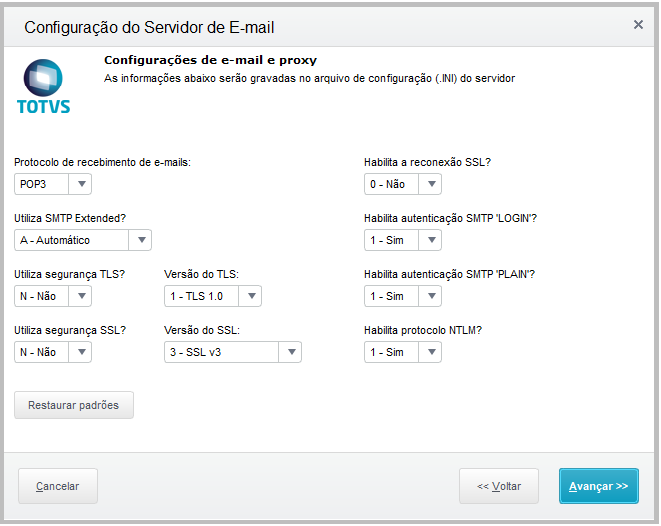The image size is (661, 526).
Task: Close the E-mail server configuration dialog
Action: [638, 25]
